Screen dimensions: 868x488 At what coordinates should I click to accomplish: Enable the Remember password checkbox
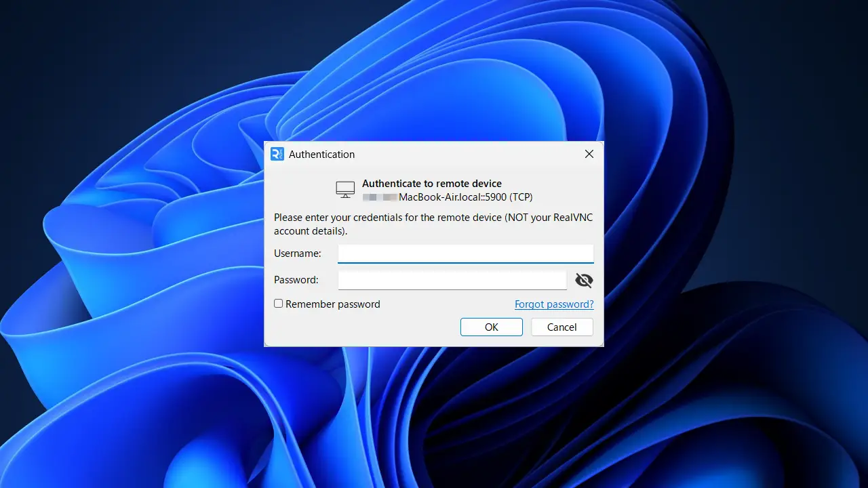coord(278,304)
